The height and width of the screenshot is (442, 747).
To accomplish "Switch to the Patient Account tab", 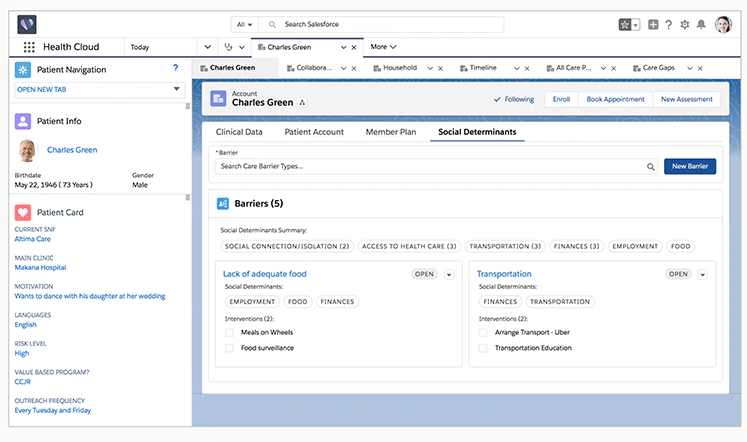I will pyautogui.click(x=314, y=132).
